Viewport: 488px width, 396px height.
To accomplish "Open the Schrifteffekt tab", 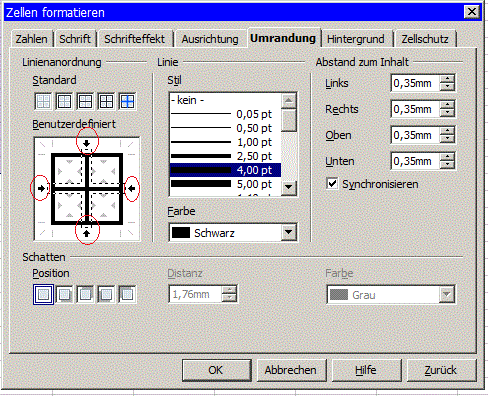I will click(x=135, y=39).
